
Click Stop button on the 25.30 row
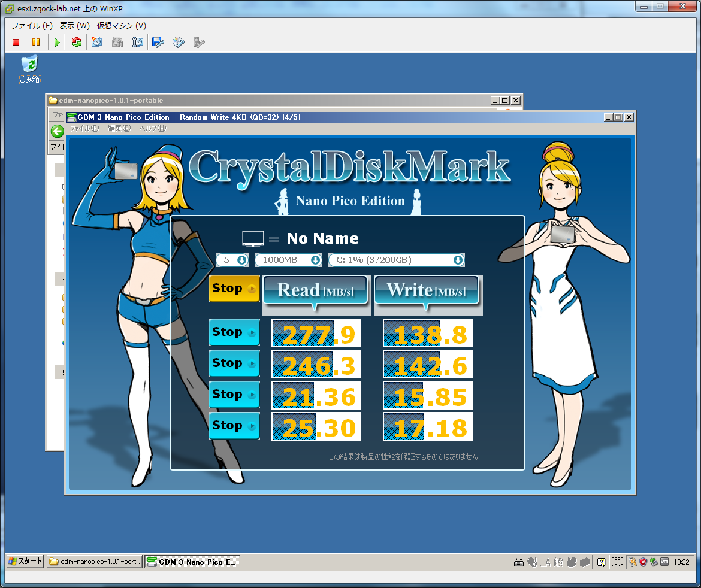click(x=234, y=425)
